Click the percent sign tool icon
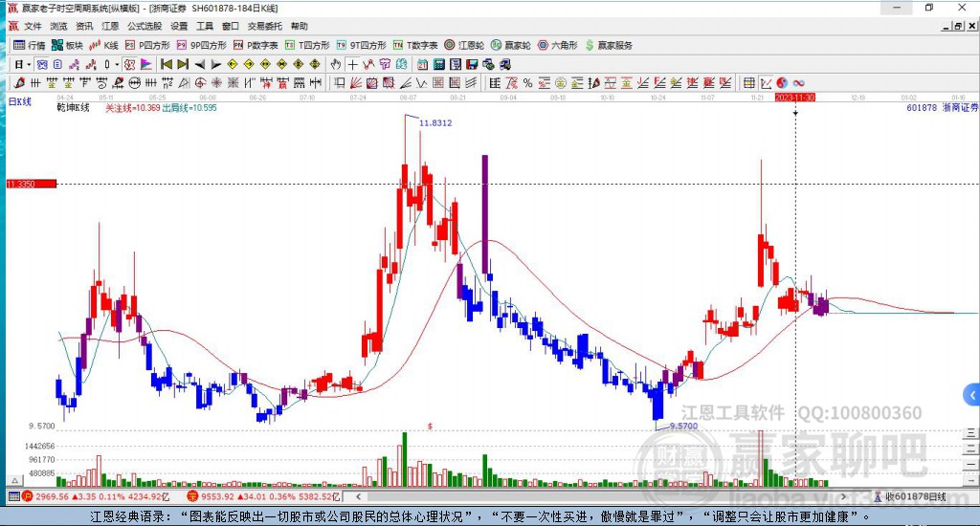980x526 pixels. [x=527, y=83]
